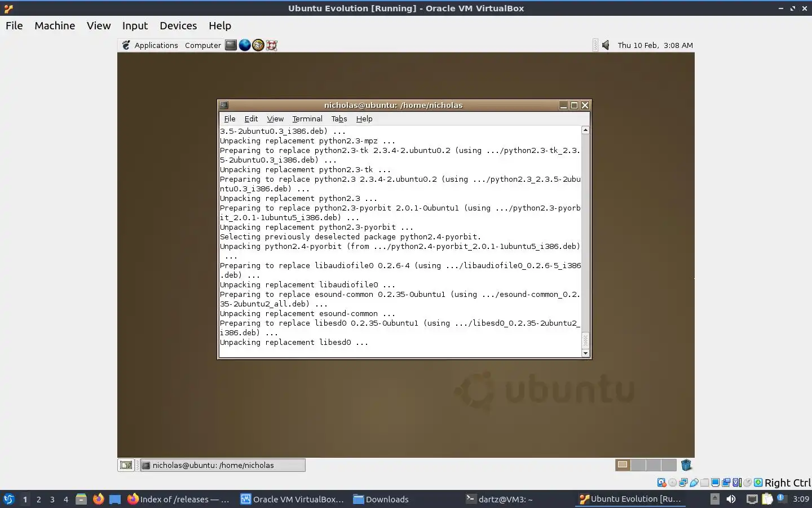Open the Evolution mail launcher icon
The image size is (812, 508).
point(258,45)
